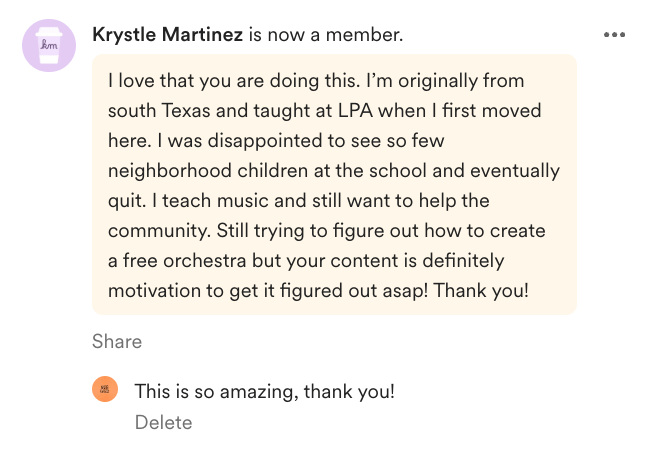Click Krystle Martinez's coffee cup avatar
Image resolution: width=650 pixels, height=454 pixels.
pyautogui.click(x=49, y=45)
